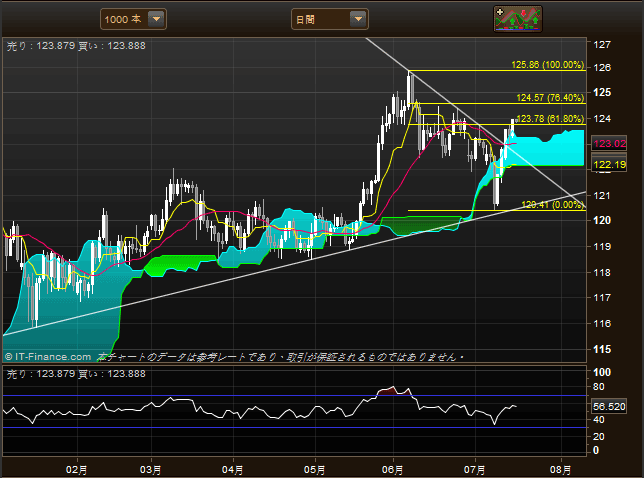The image size is (644, 478).
Task: Click the RSI axis label 20
Action: tap(598, 437)
